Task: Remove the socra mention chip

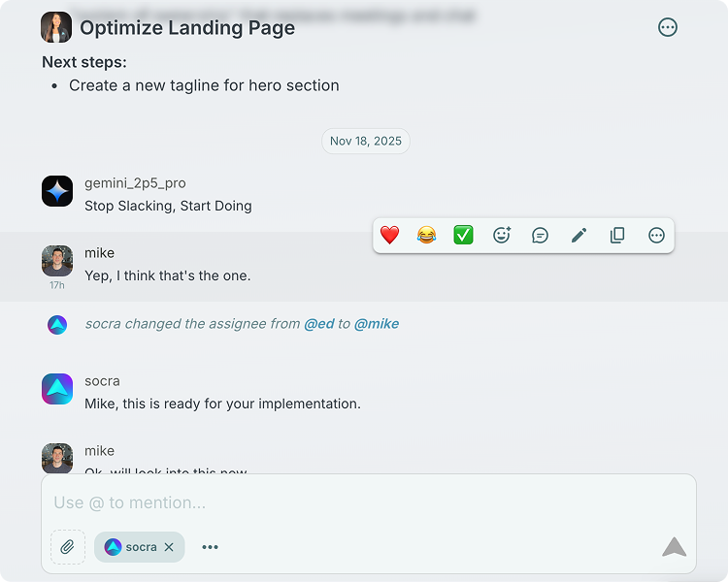Action: point(169,547)
